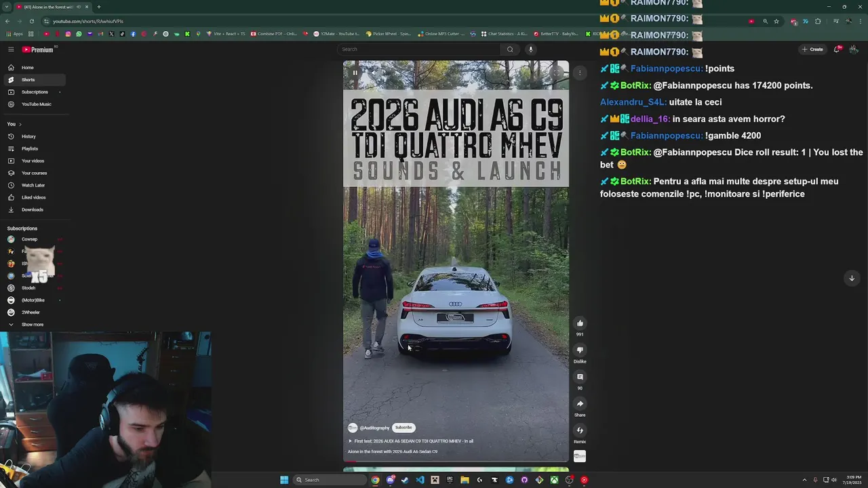Screen dimensions: 868x488
Task: Subscribe to @Auditography
Action: [x=403, y=428]
